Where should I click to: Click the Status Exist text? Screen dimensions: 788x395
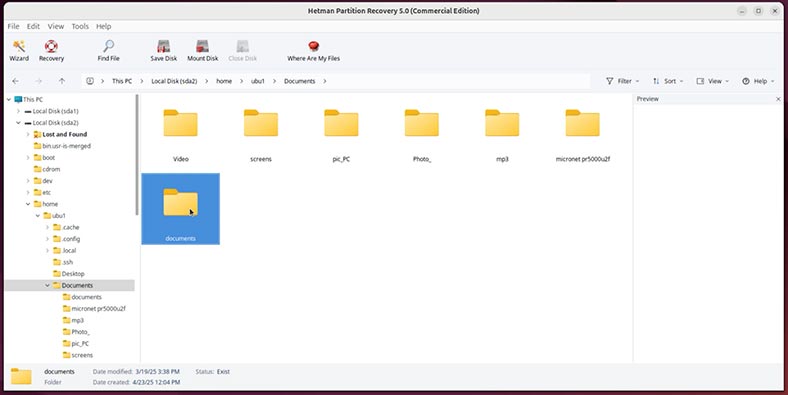pos(213,372)
